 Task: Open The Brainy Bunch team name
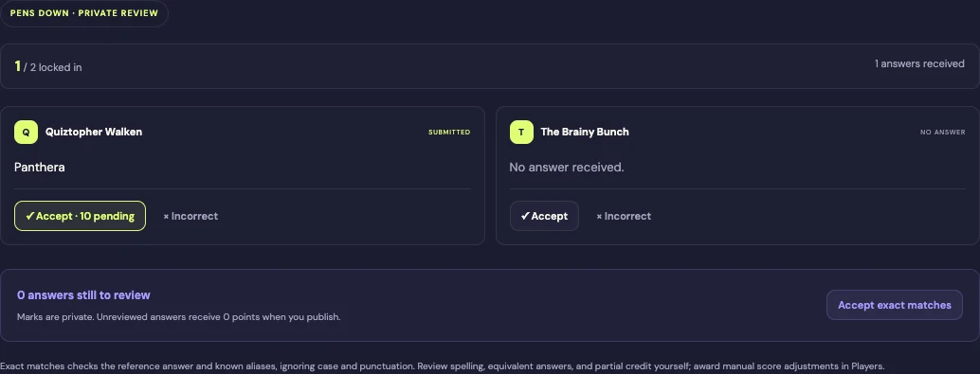[585, 132]
